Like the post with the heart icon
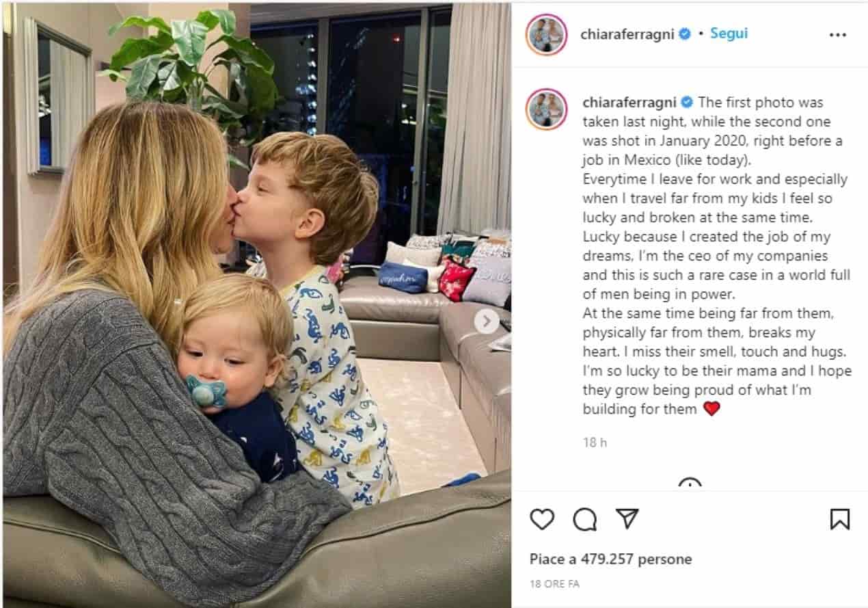 point(542,519)
